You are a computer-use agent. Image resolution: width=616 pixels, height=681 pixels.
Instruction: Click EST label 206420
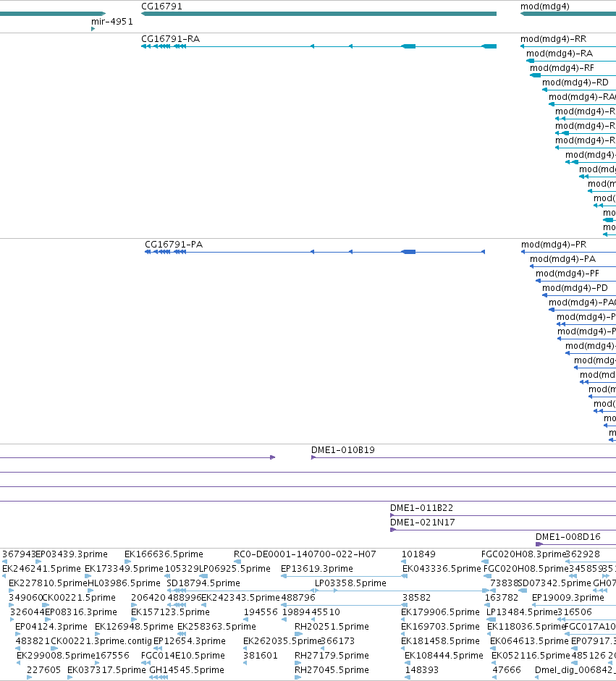pyautogui.click(x=148, y=598)
